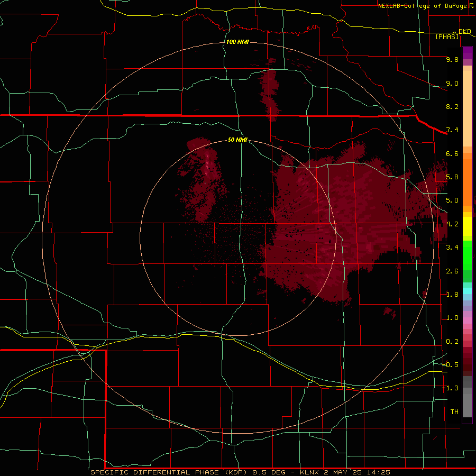The height and width of the screenshot is (476, 476).
Task: Click the 8.2 value on the color scale
Action: [452, 106]
